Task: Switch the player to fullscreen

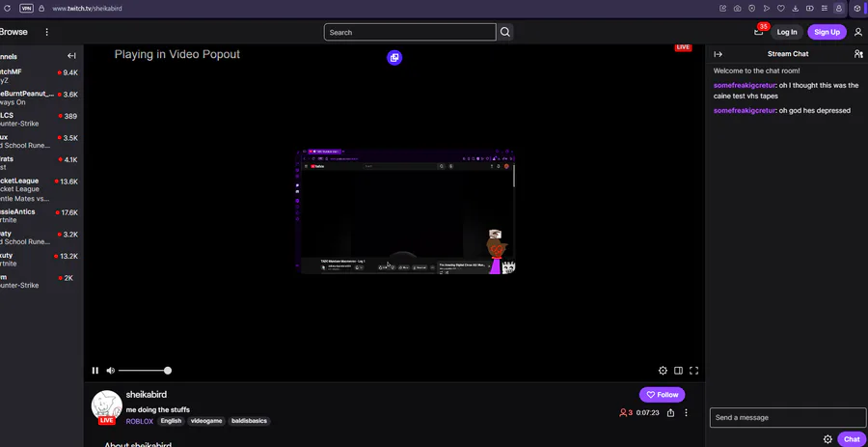Action: click(693, 371)
